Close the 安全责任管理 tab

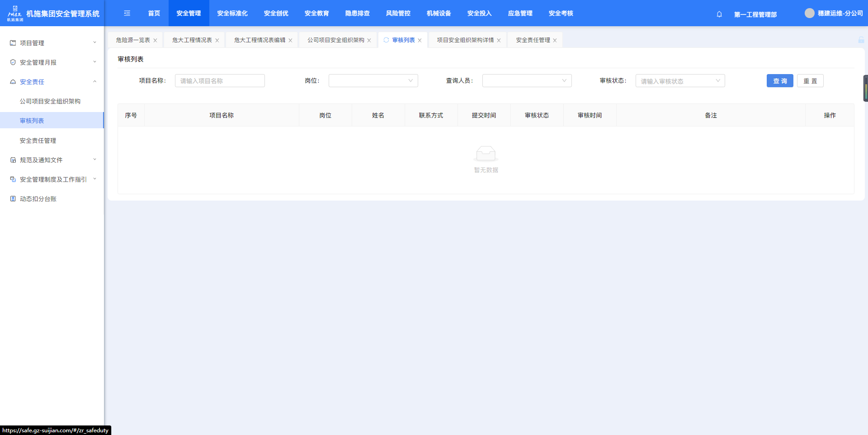click(x=555, y=41)
